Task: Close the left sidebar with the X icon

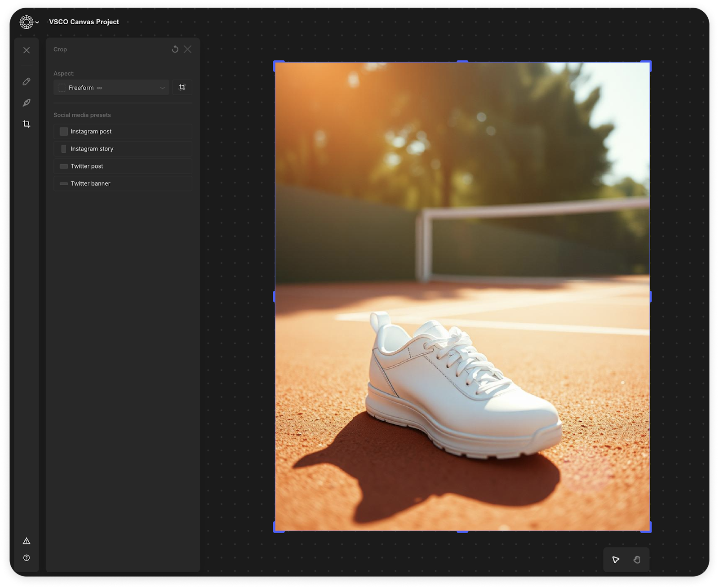Action: click(x=27, y=50)
